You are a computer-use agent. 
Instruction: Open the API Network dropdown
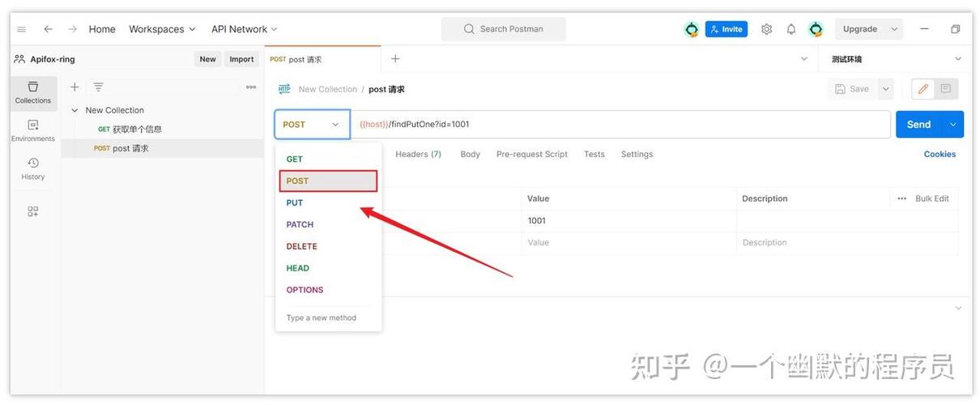click(244, 29)
